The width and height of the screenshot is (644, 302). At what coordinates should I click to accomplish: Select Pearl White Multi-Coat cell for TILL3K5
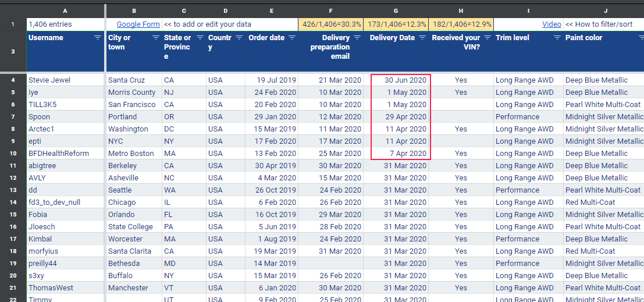(604, 104)
